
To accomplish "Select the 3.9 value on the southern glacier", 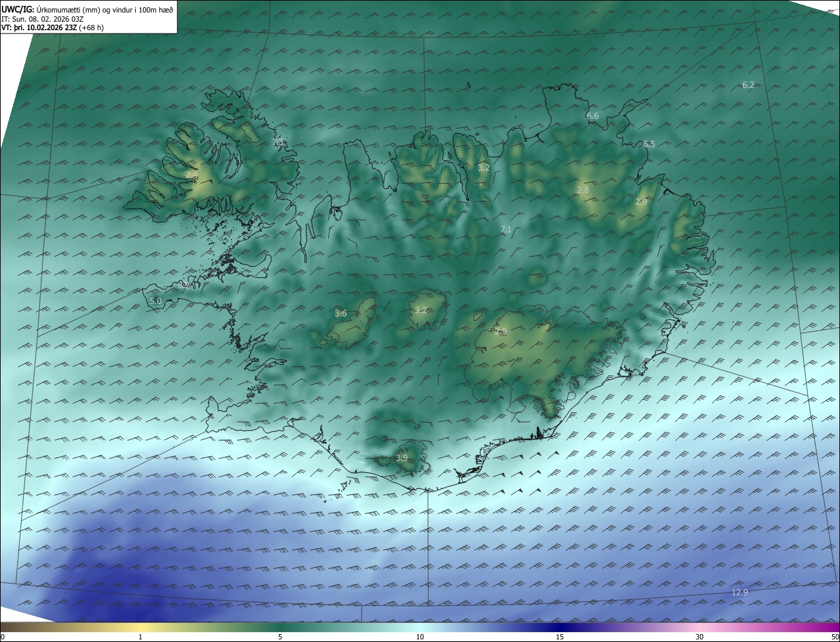I will click(402, 458).
